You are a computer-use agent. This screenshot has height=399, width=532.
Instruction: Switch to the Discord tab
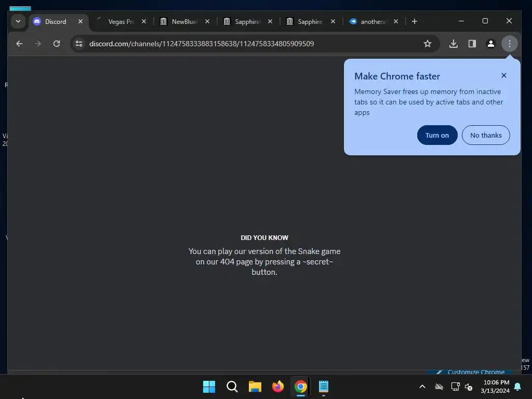tap(59, 22)
